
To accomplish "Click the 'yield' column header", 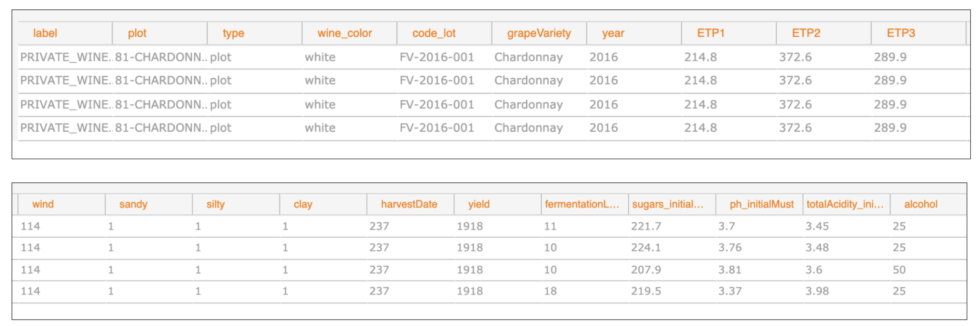I will 479,204.
